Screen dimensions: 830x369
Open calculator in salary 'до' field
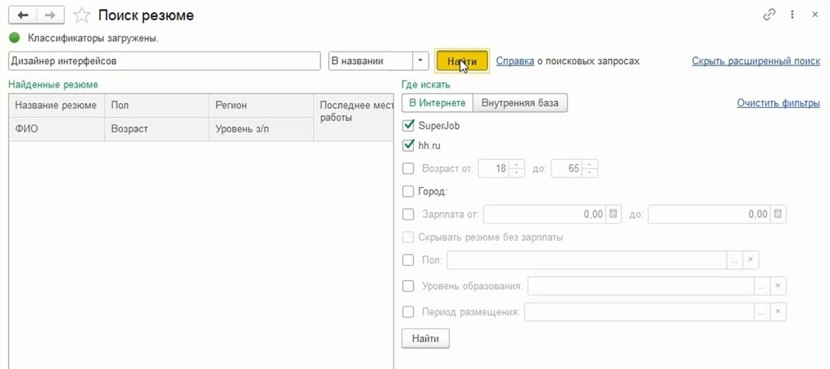coord(778,214)
